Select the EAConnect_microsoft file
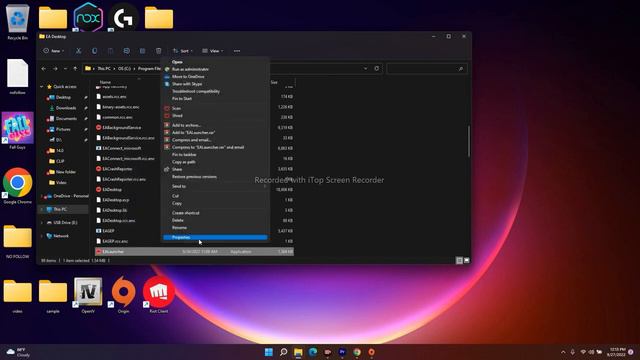 point(122,148)
